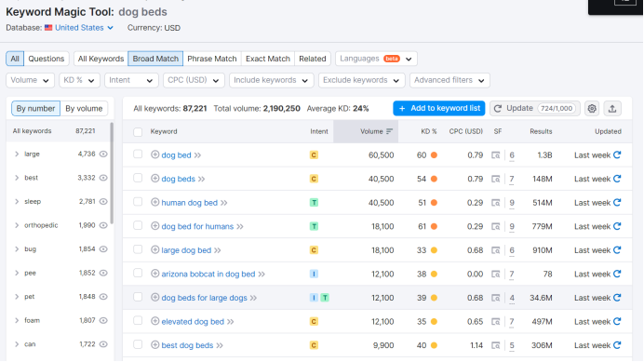Open 'best dog beds' keyword link
Image resolution: width=644 pixels, height=362 pixels.
[187, 345]
